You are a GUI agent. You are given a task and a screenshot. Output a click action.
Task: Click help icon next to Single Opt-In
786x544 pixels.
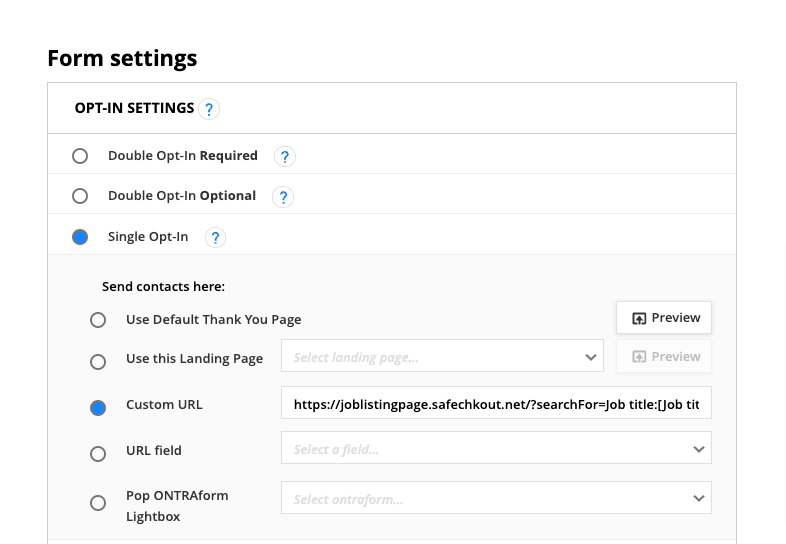215,238
